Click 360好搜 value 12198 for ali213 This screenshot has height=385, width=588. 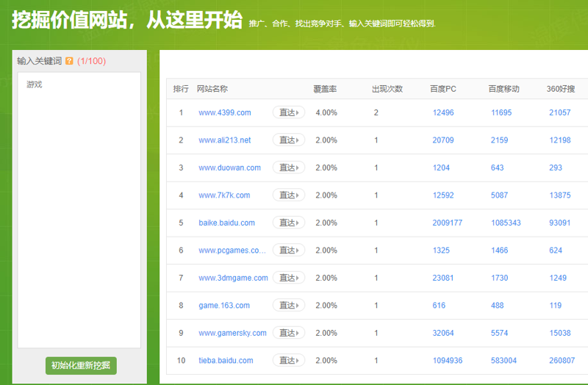click(x=560, y=140)
